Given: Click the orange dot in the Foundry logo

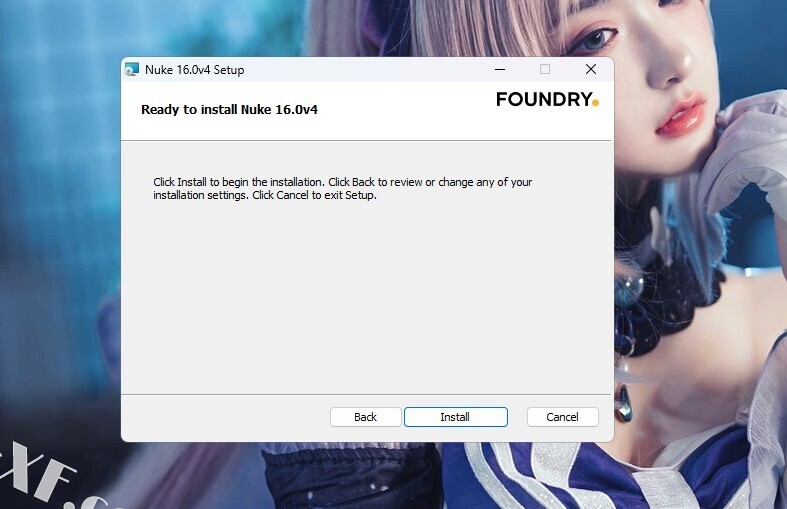Looking at the screenshot, I should click(595, 102).
